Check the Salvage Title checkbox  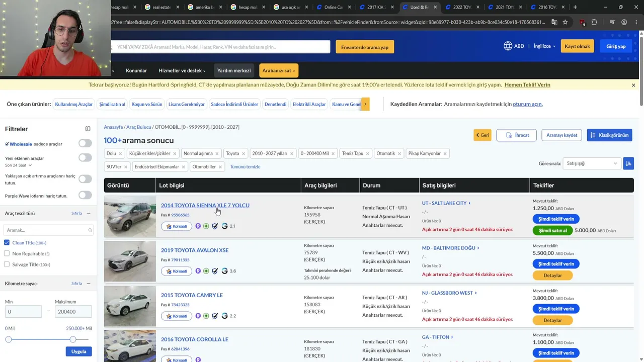[x=7, y=264]
